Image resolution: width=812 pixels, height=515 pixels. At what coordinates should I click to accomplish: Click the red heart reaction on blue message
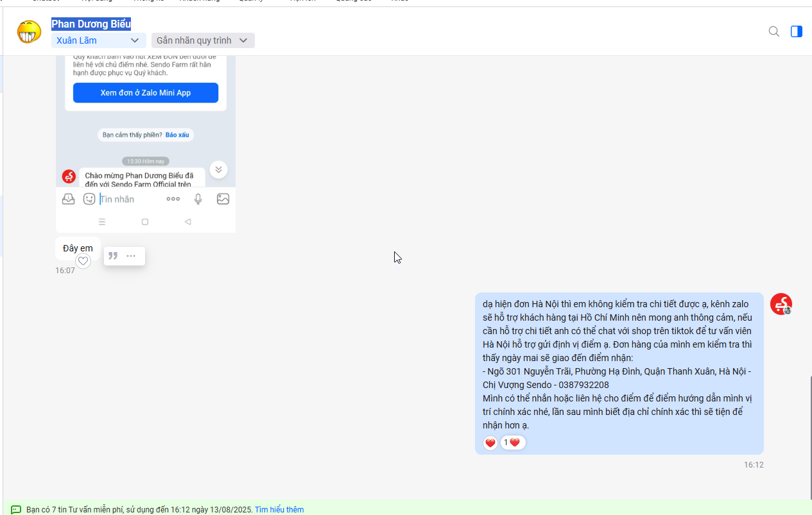click(x=490, y=443)
